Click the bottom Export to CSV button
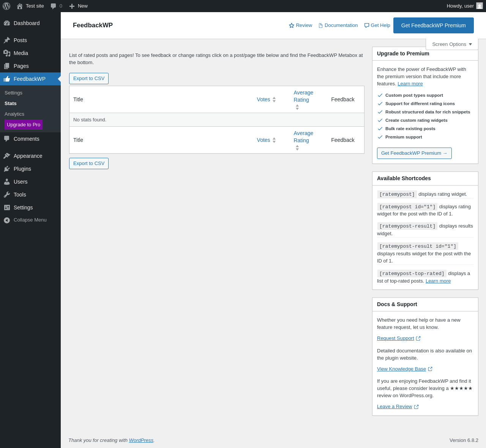486x448 pixels. pos(89,163)
